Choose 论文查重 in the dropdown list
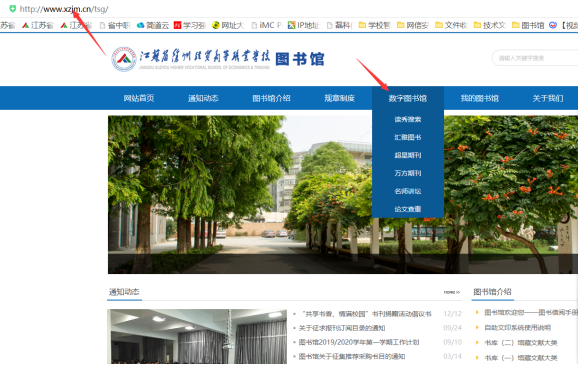This screenshot has width=579, height=365. tap(408, 209)
